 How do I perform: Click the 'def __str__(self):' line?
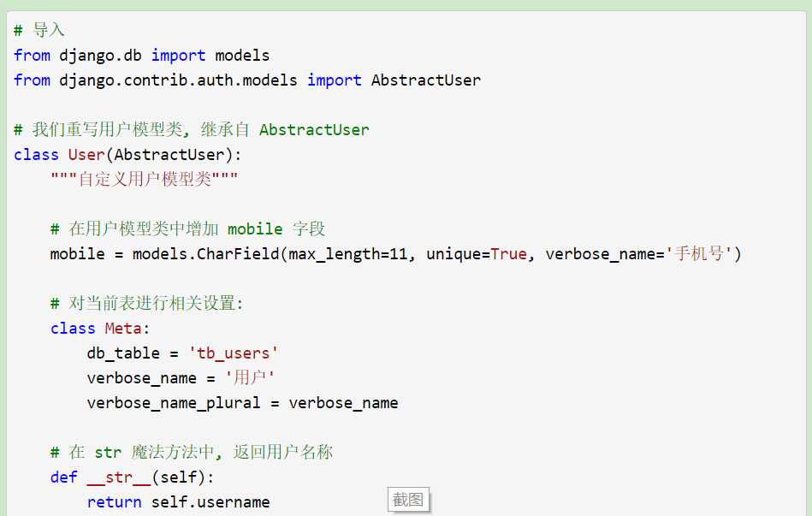[x=132, y=477]
